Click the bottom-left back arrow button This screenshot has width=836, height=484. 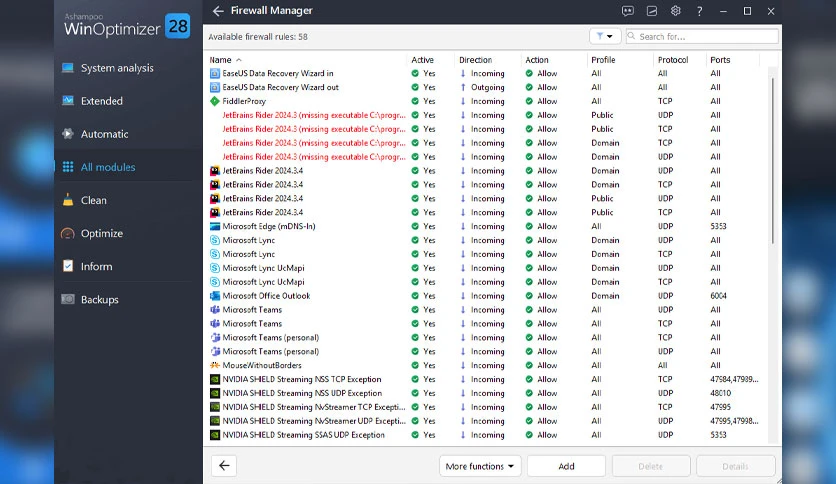(x=224, y=465)
